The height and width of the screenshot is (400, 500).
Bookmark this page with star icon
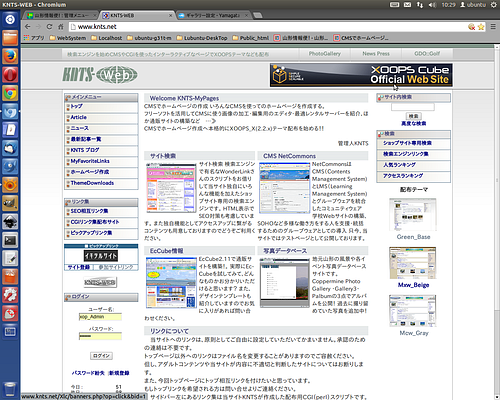point(481,27)
